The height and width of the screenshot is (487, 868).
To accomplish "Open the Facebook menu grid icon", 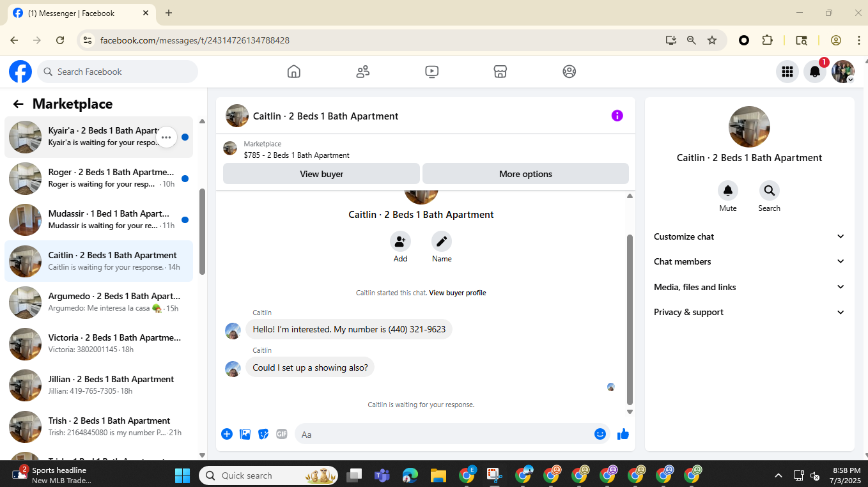I will 787,72.
